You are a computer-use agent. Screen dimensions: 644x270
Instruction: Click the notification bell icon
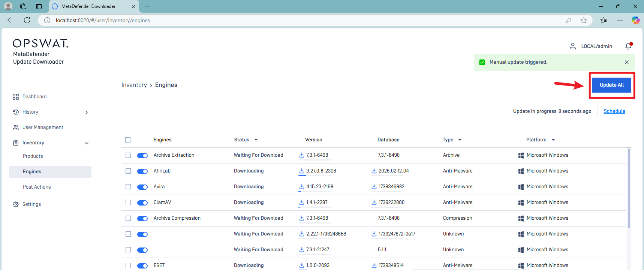tap(629, 46)
